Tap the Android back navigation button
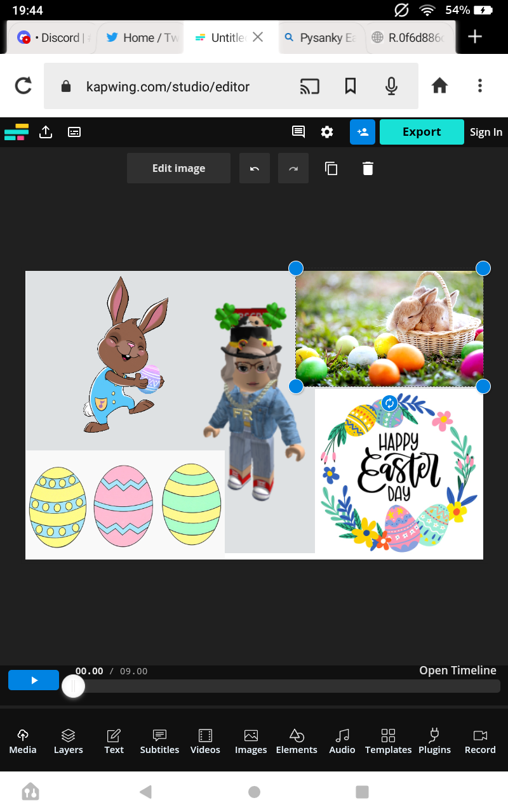Image resolution: width=508 pixels, height=812 pixels. click(x=145, y=791)
